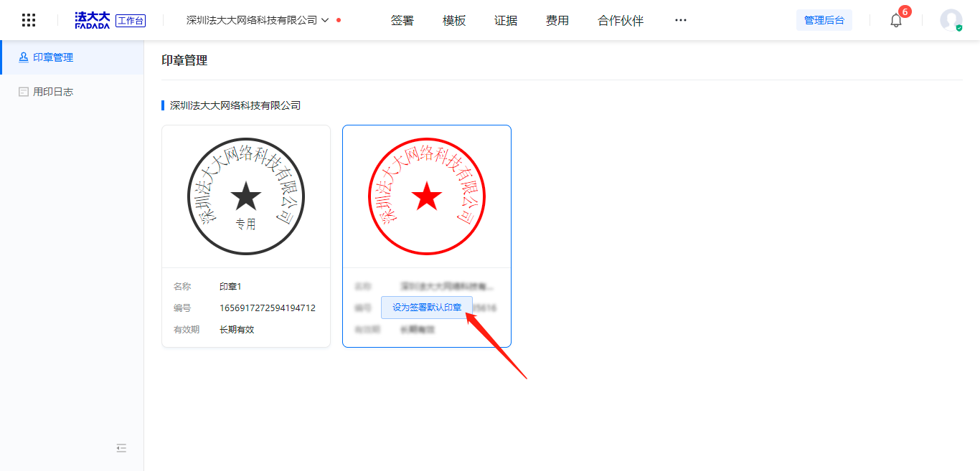This screenshot has width=980, height=471.
Task: Click seal name 印章1
Action: tap(230, 287)
